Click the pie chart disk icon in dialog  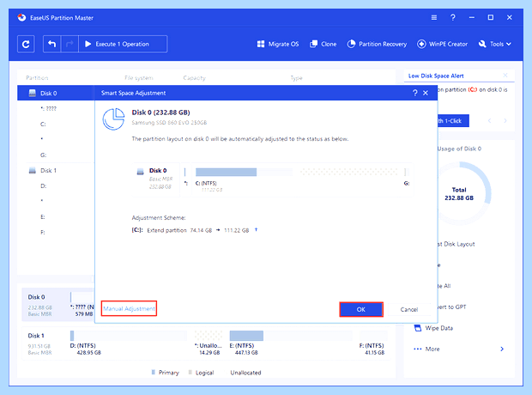click(113, 119)
